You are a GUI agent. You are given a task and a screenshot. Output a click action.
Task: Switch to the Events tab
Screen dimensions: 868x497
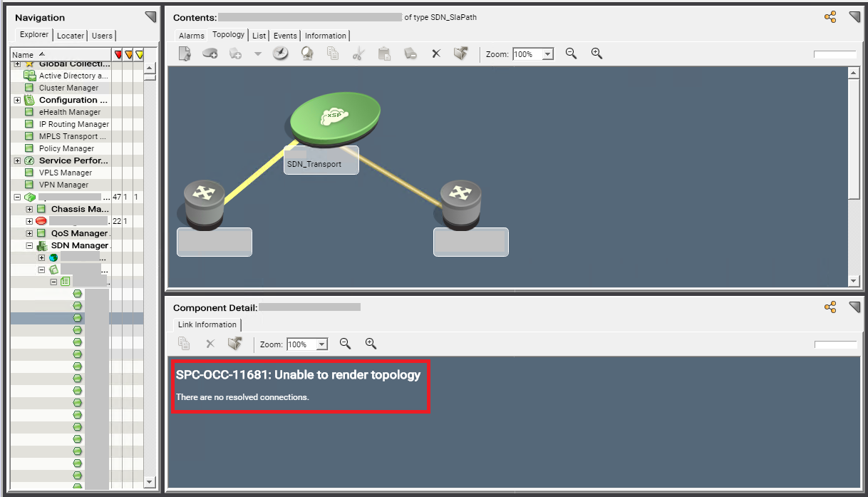point(285,36)
